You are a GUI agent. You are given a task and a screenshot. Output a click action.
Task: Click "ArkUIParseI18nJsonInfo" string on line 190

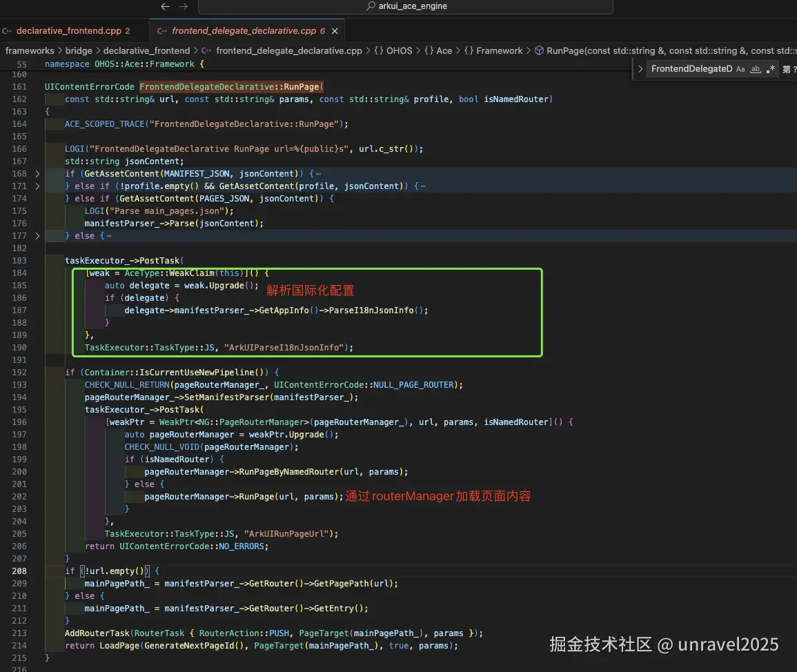[x=284, y=348]
